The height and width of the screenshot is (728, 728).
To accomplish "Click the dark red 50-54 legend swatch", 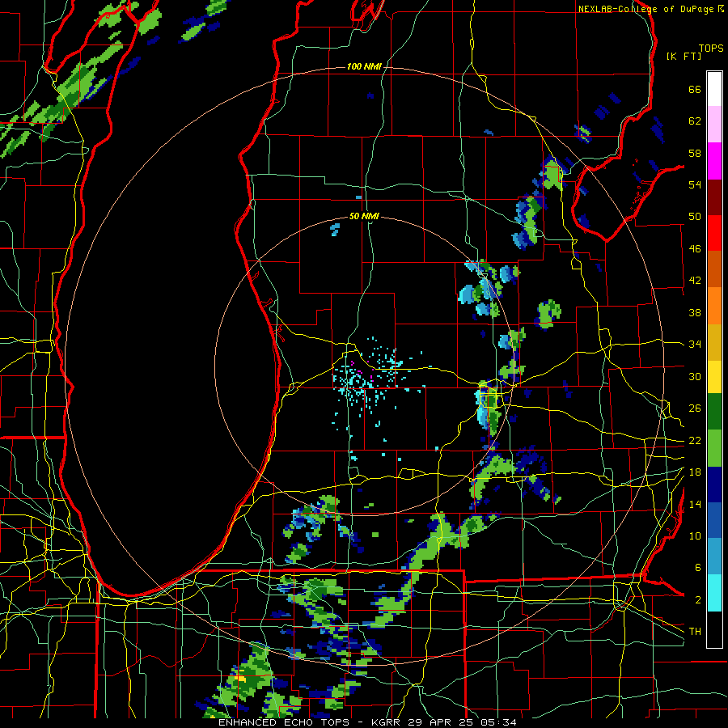I will pyautogui.click(x=714, y=197).
